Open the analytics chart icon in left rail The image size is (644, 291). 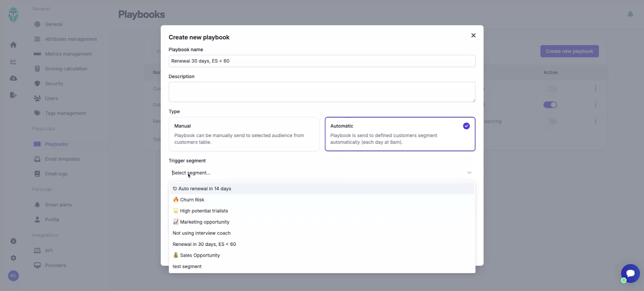(x=13, y=62)
